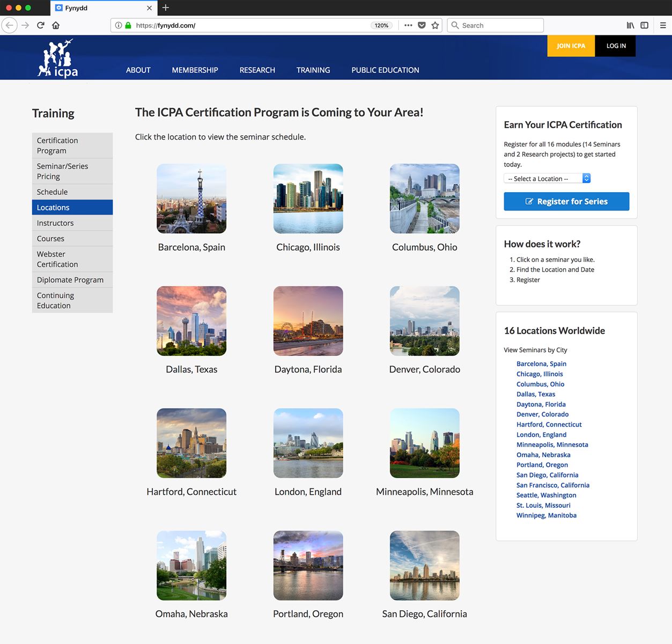The height and width of the screenshot is (644, 672).
Task: Click Columbus, Ohio link in city list
Action: pos(540,384)
